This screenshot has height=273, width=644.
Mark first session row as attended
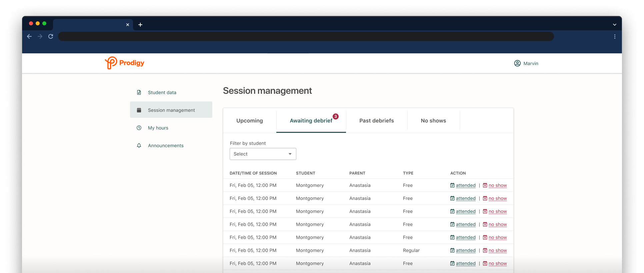coord(465,186)
